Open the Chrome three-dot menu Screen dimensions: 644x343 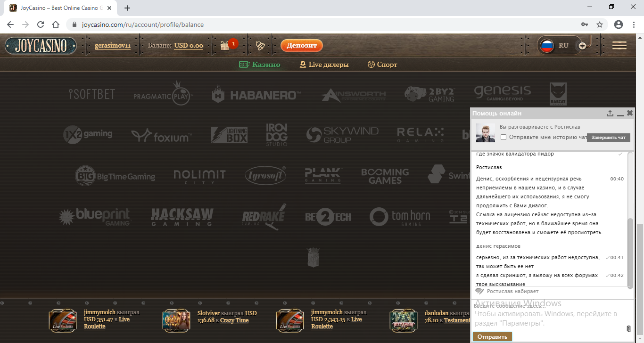point(634,24)
